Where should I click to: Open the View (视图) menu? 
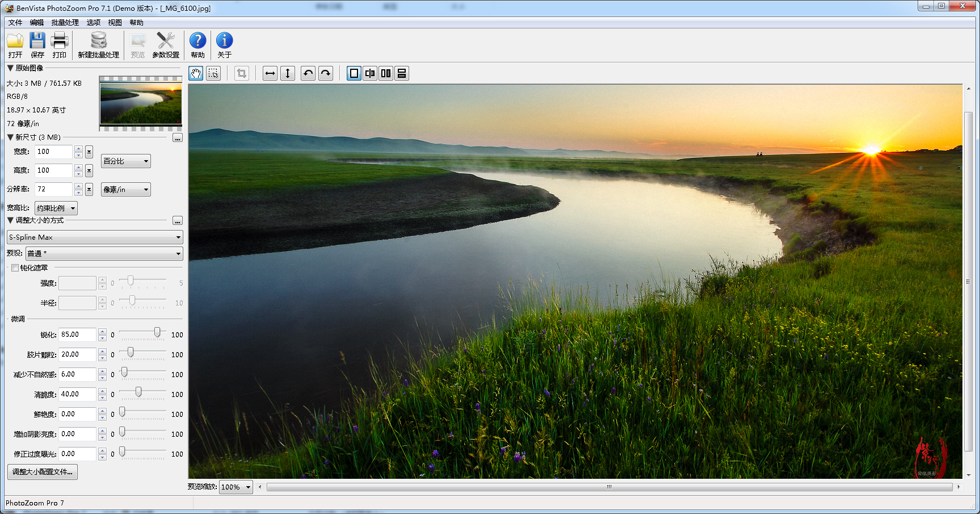click(x=115, y=23)
